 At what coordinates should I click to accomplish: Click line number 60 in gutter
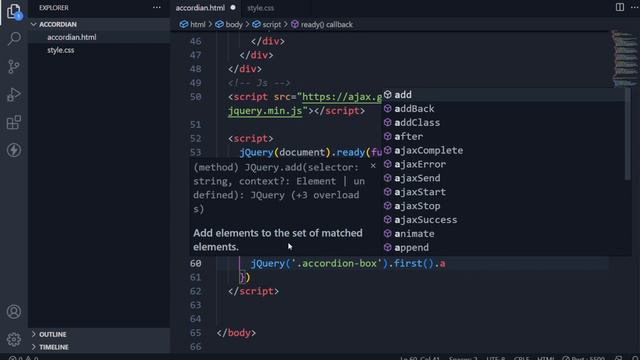coord(196,263)
